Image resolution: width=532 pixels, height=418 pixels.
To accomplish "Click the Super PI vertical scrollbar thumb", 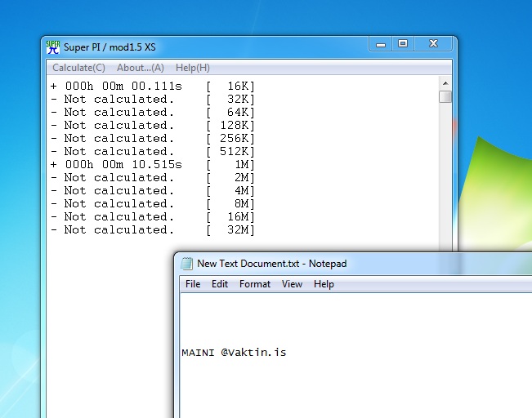I will [445, 97].
